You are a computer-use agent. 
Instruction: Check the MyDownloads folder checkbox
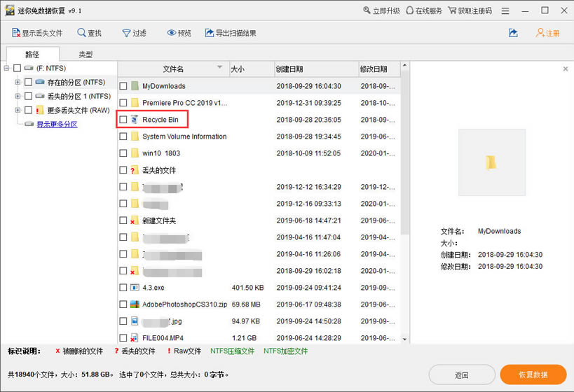123,86
